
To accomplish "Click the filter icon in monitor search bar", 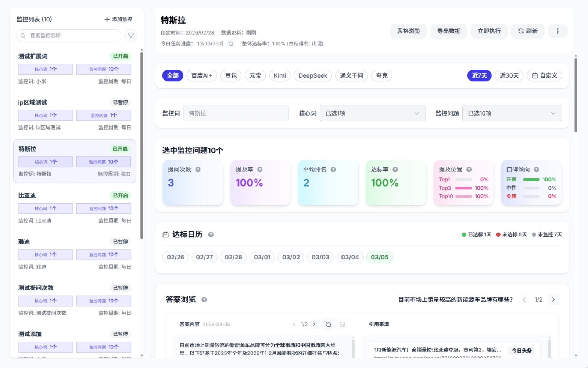I will 130,35.
